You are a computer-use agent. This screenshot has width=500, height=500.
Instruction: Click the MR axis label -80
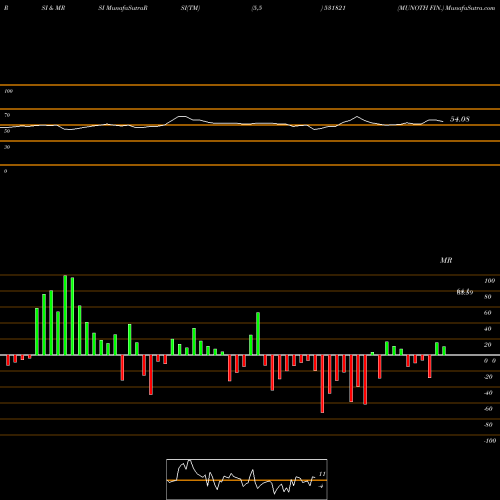[x=488, y=425]
